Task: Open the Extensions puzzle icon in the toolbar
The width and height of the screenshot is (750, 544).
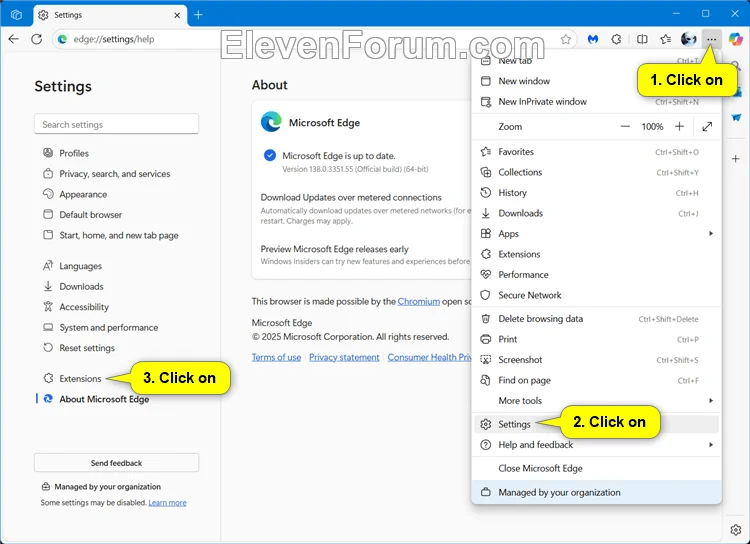Action: coord(617,39)
